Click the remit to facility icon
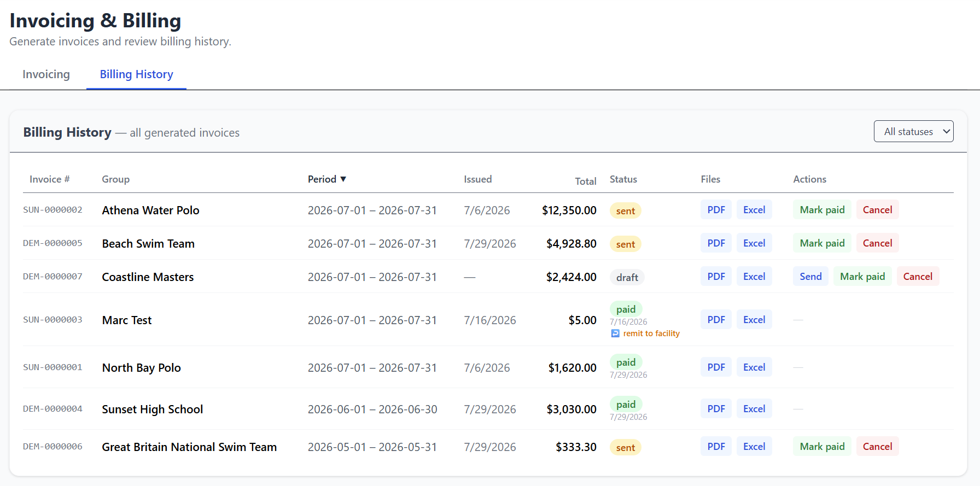The height and width of the screenshot is (486, 980). tap(615, 333)
